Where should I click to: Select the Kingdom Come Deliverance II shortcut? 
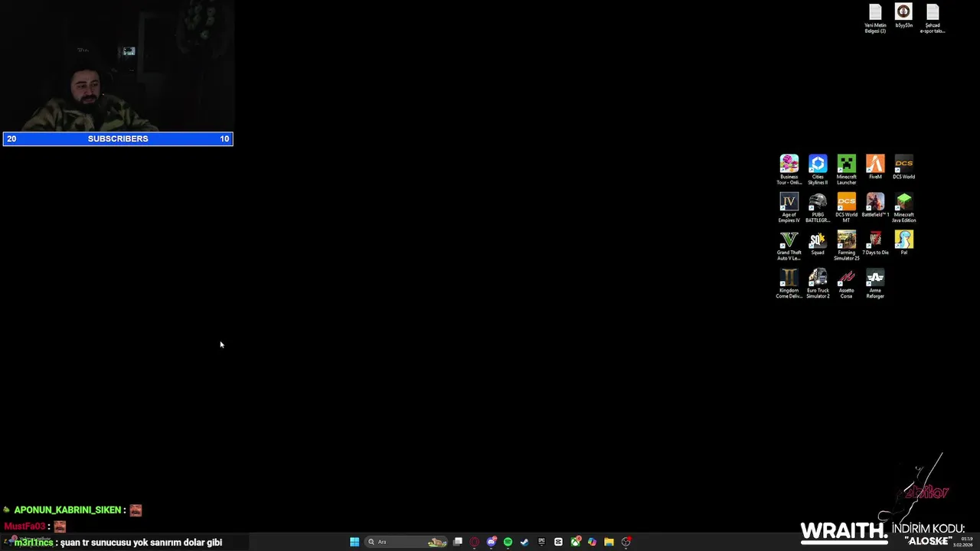[x=789, y=283]
